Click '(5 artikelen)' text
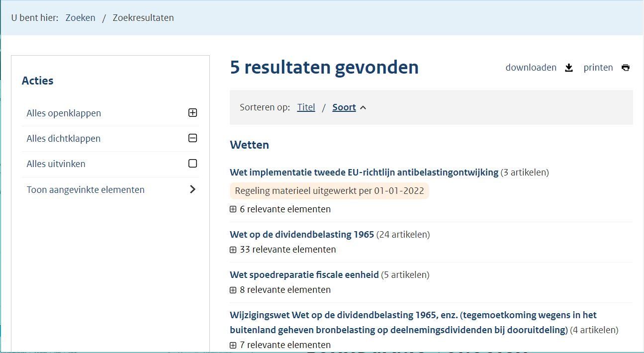644x353 pixels. (405, 275)
